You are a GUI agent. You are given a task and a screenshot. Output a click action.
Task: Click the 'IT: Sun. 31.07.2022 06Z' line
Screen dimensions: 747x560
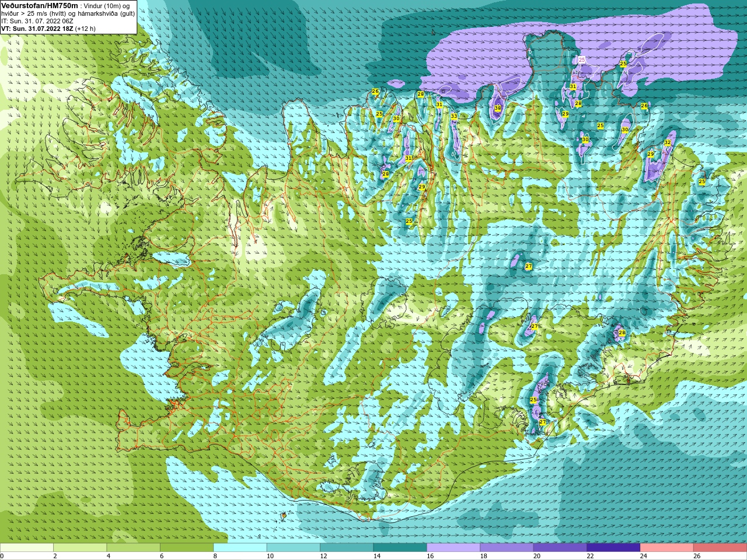[x=37, y=21]
